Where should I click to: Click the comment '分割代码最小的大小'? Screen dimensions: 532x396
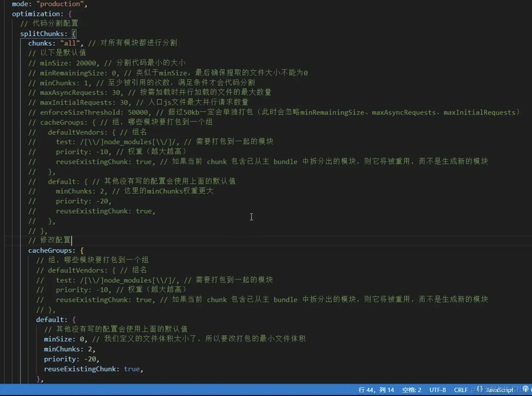click(151, 63)
